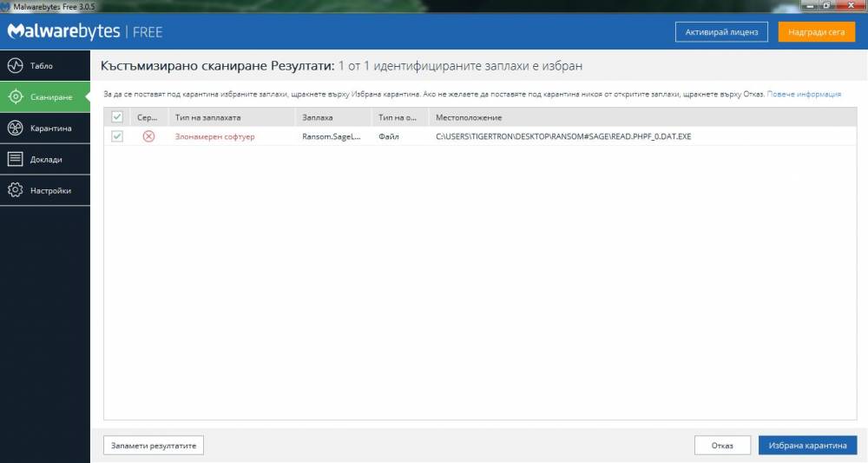868x463 pixels.
Task: Click the Активирай лиценз button
Action: tap(721, 32)
